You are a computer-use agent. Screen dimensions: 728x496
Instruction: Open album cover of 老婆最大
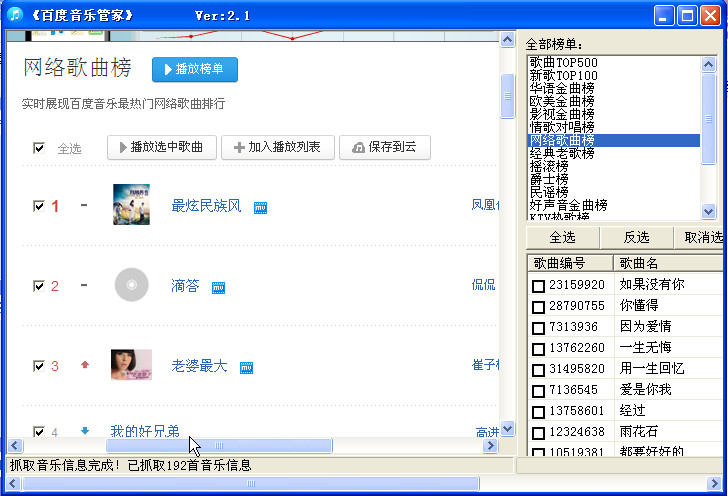(131, 365)
